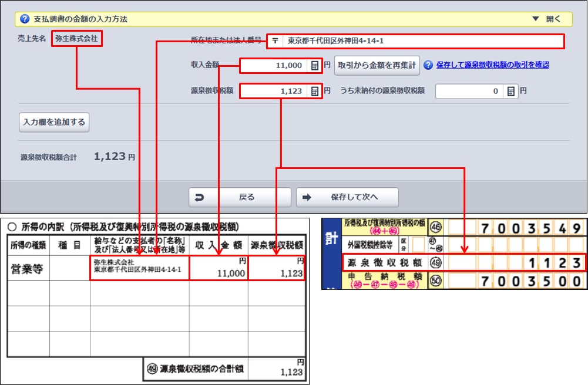Click the ㊾ 源泉徴収税額 row in the tax form

tap(463, 262)
